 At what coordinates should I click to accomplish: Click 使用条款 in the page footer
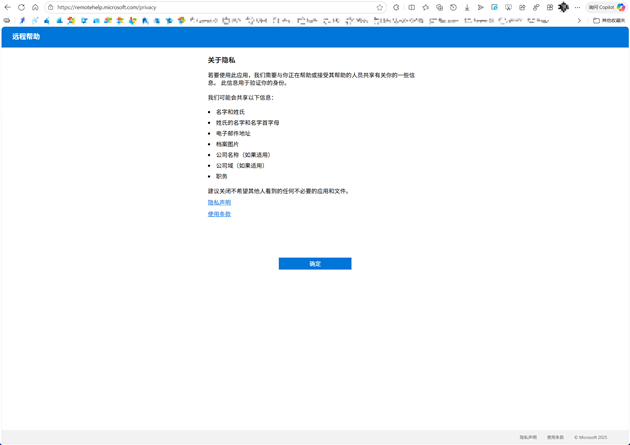tap(555, 437)
